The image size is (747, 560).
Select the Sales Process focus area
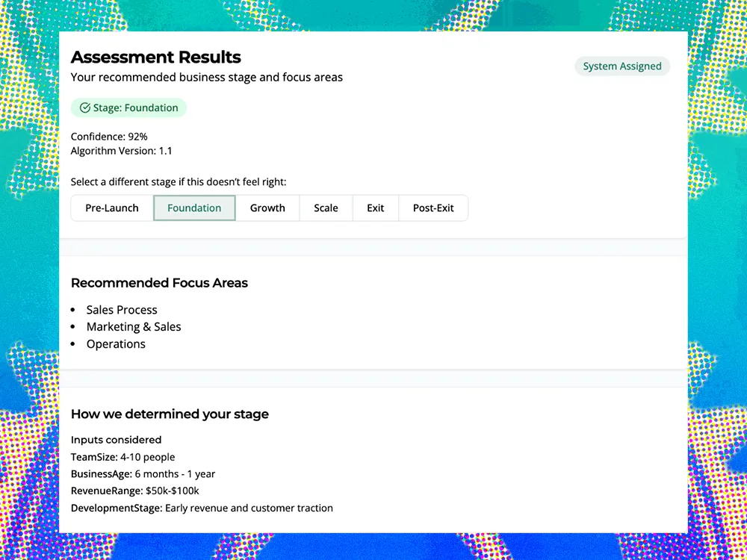coord(122,309)
